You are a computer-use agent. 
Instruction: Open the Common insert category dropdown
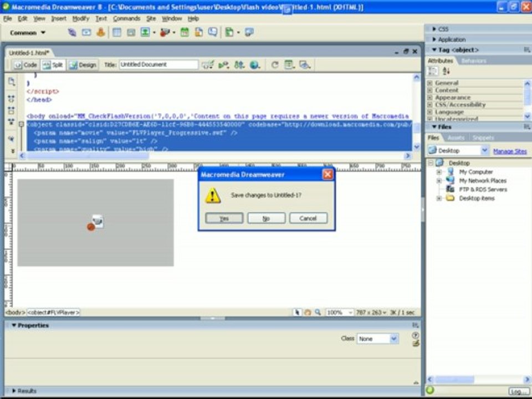click(x=28, y=33)
